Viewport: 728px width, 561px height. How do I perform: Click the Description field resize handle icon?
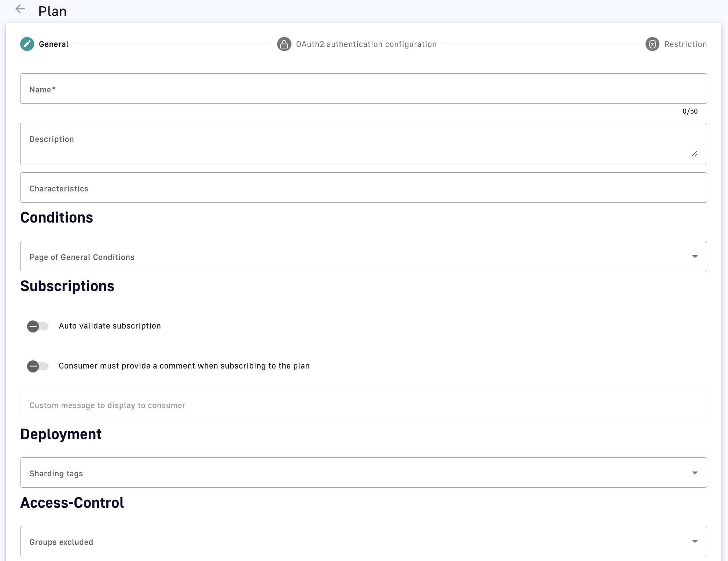coord(694,154)
